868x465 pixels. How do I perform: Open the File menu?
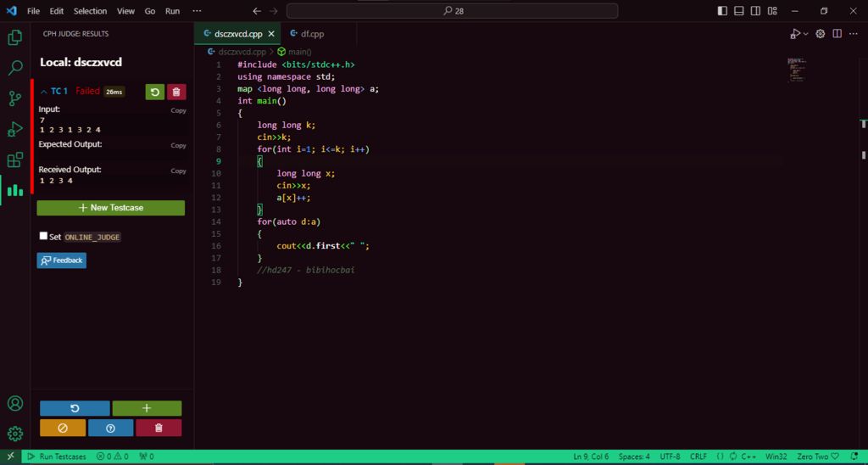33,11
